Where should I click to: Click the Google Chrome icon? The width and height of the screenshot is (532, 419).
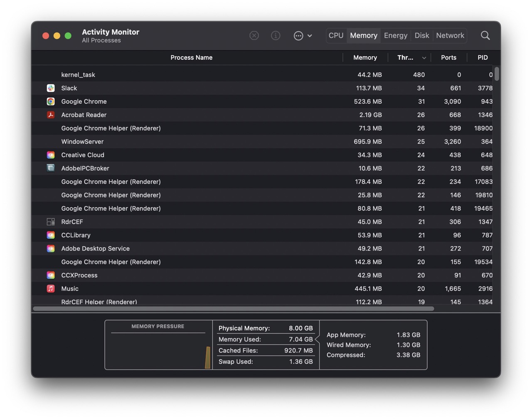tap(51, 101)
